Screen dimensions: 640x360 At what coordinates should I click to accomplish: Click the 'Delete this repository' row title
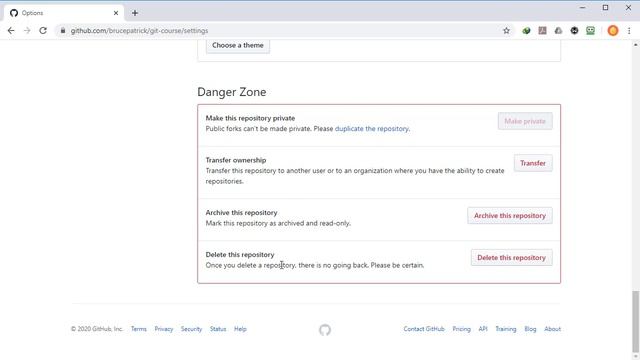(240, 255)
